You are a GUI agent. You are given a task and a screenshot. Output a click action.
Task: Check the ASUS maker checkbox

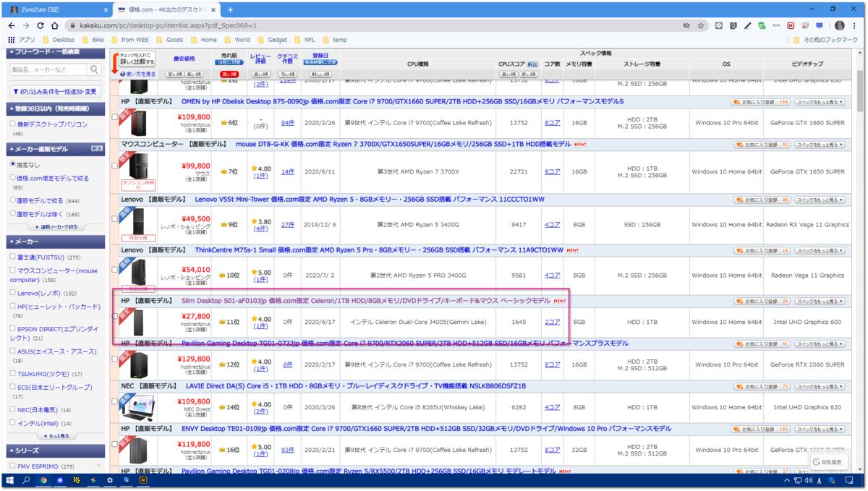point(13,351)
